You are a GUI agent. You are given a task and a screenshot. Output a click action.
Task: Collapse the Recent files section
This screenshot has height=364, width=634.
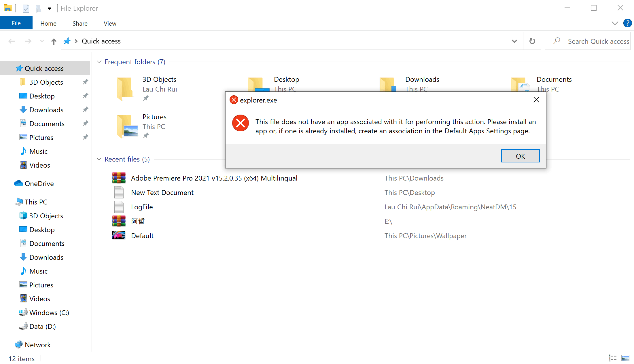pos(99,159)
